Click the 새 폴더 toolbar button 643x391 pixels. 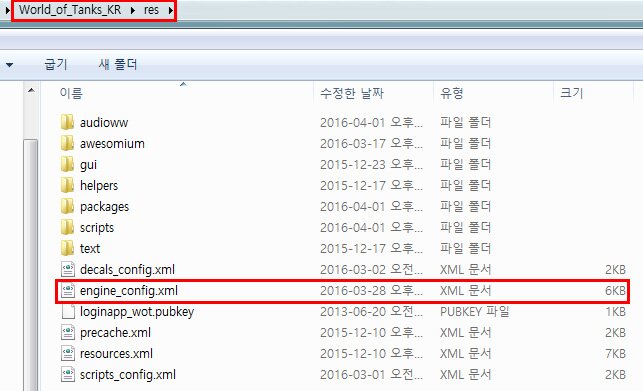pyautogui.click(x=118, y=64)
